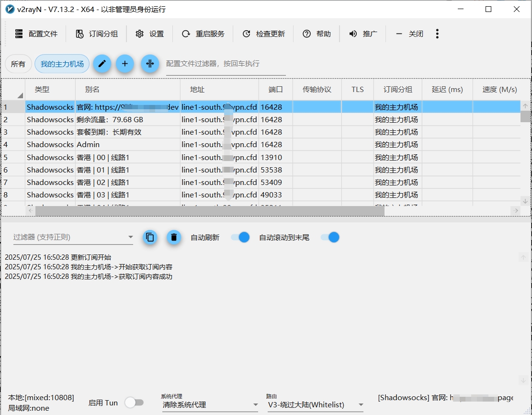Clear the log with the trash icon
The width and height of the screenshot is (532, 415).
174,237
